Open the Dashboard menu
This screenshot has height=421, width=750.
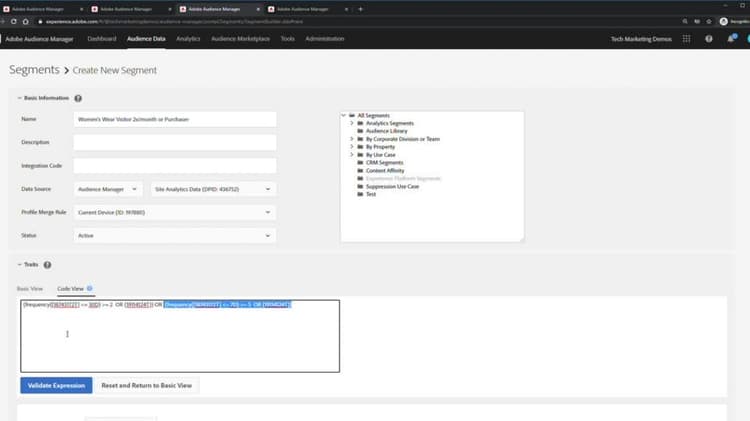pyautogui.click(x=101, y=39)
